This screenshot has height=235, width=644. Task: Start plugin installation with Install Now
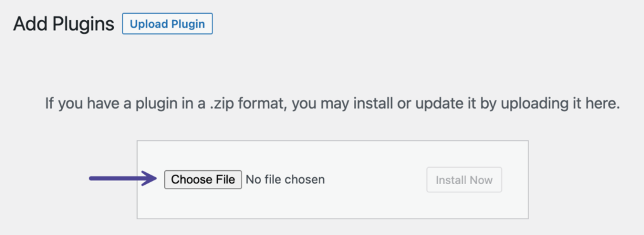pos(464,180)
